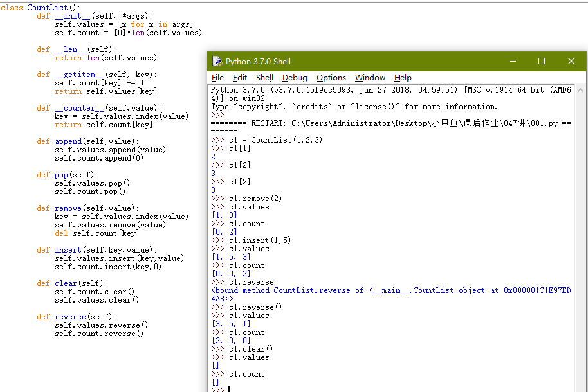Open the Window menu
Viewport: 588px width, 392px height.
pyautogui.click(x=370, y=78)
